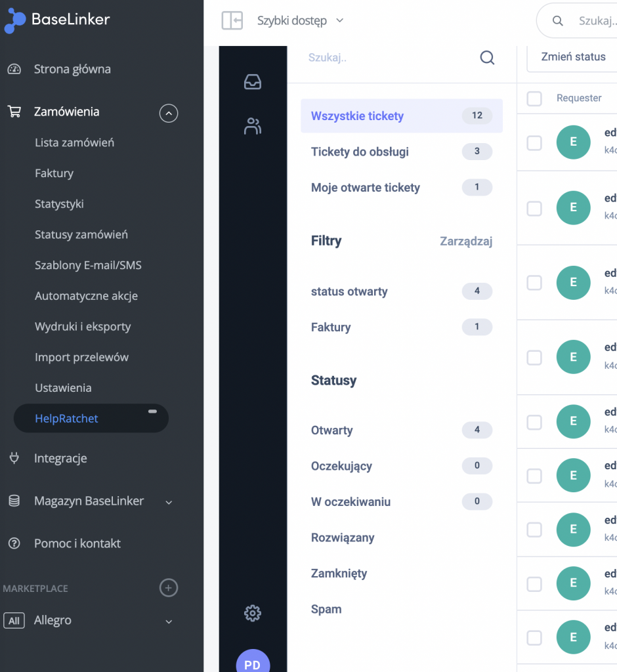Tick the checkbox of the fourth ticket row
Viewport: 617px width, 672px height.
(534, 358)
